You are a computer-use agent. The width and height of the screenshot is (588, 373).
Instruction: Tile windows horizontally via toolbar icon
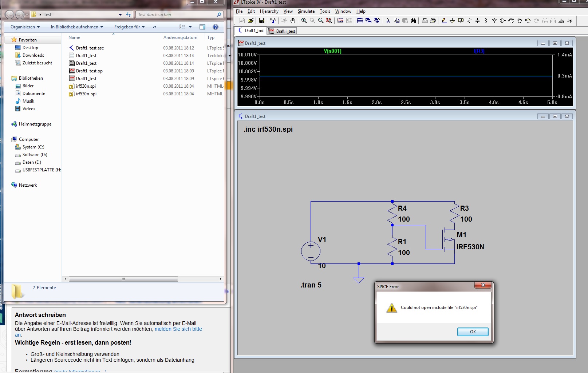click(360, 21)
